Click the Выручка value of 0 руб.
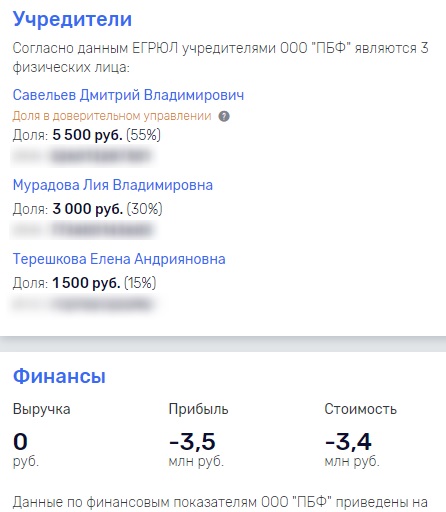 point(26,449)
